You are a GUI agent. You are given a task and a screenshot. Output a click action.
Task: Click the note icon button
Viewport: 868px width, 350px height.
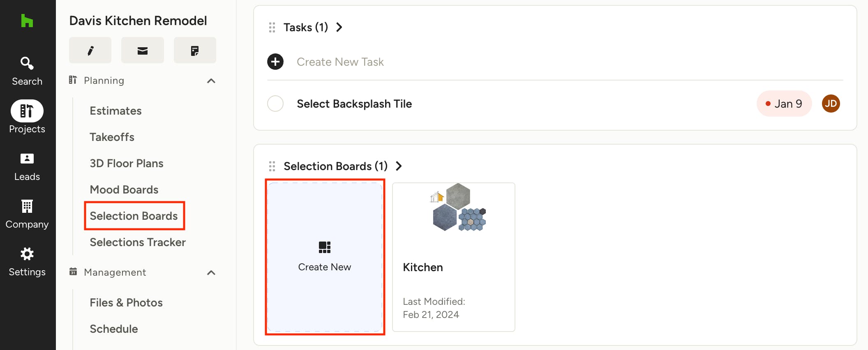click(195, 51)
